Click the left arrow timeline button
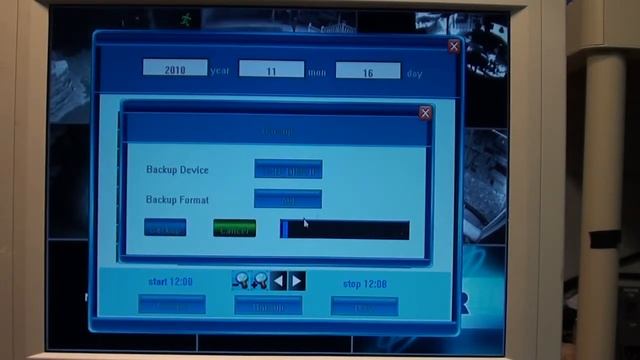Viewport: 640px width, 360px height. [278, 281]
